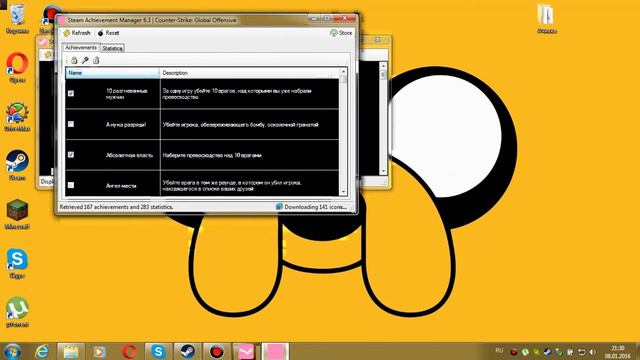Open Windows Media Player from the taskbar
This screenshot has height=360, width=640.
coord(100,351)
